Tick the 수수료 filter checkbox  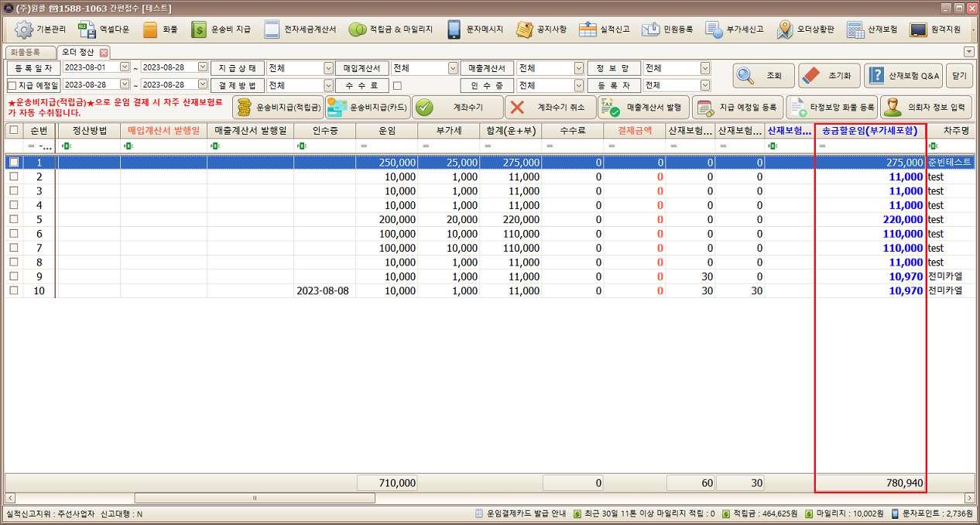click(397, 85)
